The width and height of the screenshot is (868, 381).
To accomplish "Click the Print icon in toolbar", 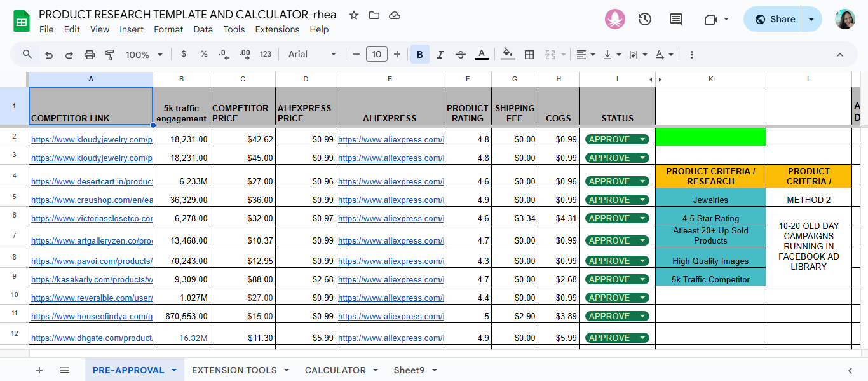I will coord(90,55).
